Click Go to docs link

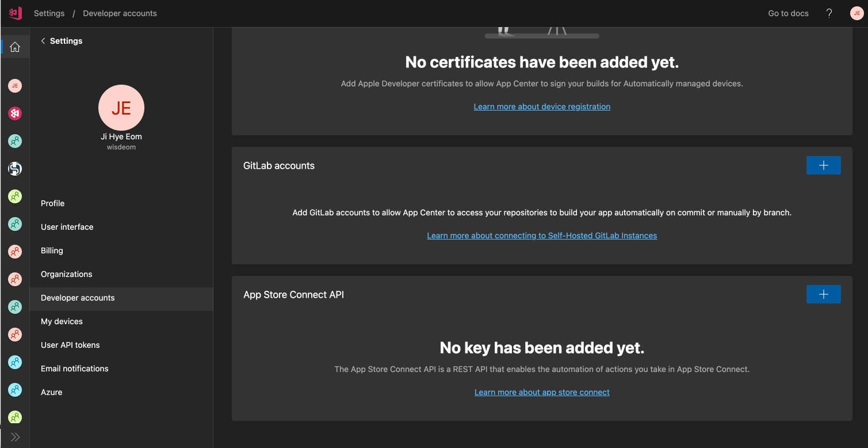pos(788,13)
